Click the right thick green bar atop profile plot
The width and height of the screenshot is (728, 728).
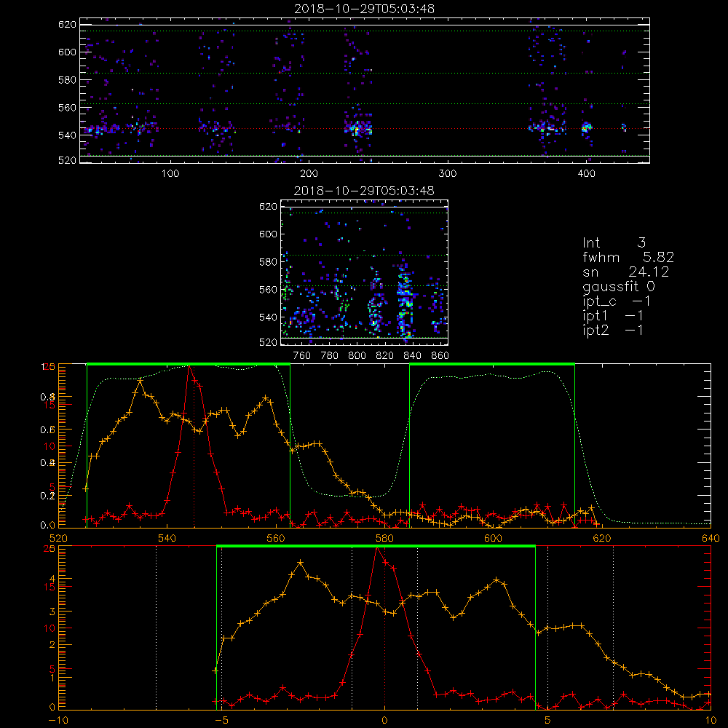pos(492,365)
